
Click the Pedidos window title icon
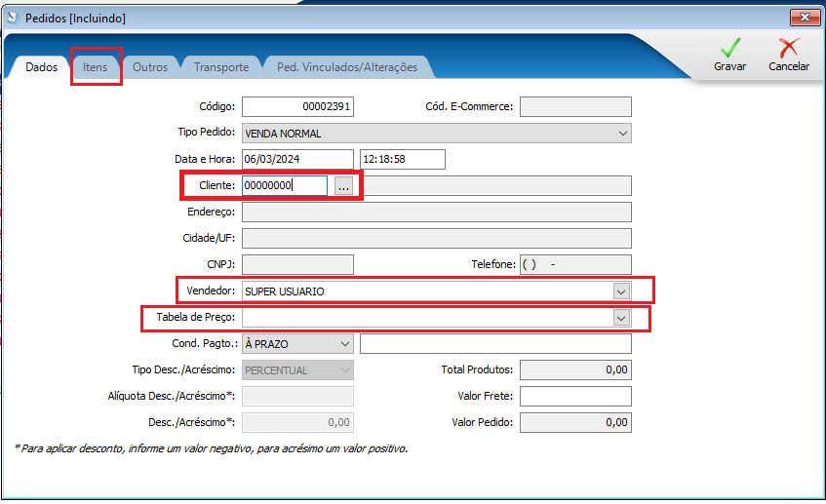pos(14,18)
